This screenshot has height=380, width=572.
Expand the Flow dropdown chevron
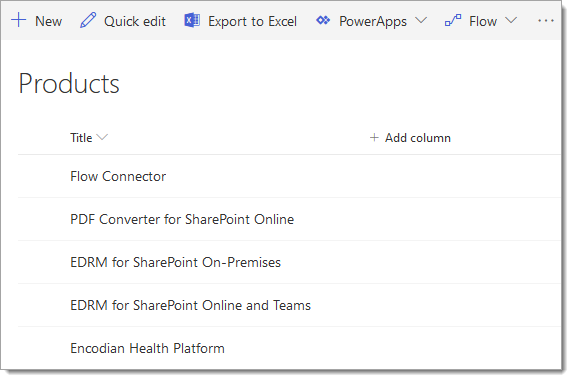(511, 20)
